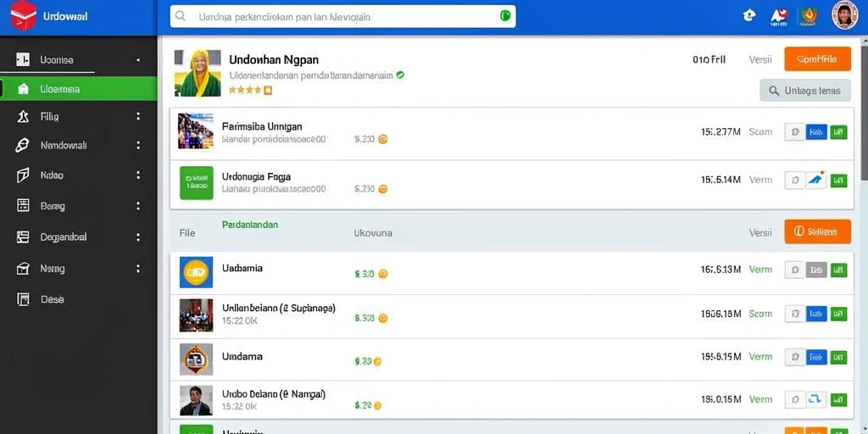Open the Filig sidebar icon
The height and width of the screenshot is (434, 868).
coord(23,117)
